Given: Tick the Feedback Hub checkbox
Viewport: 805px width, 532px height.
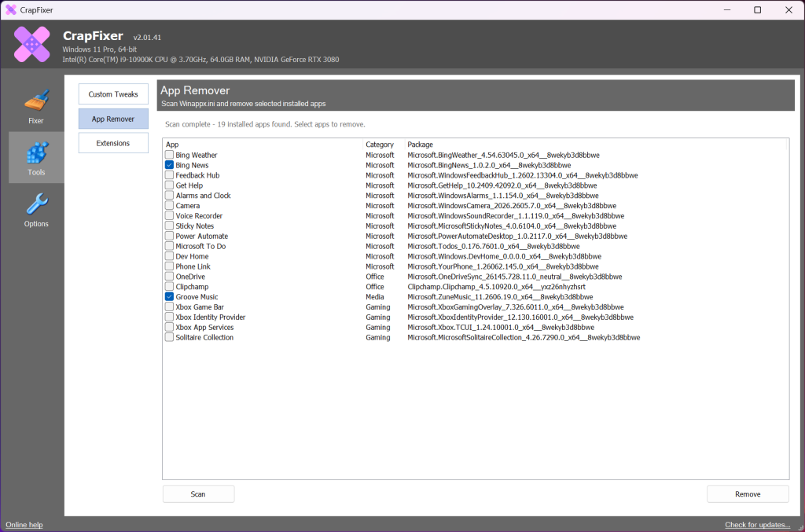Looking at the screenshot, I should coord(169,175).
